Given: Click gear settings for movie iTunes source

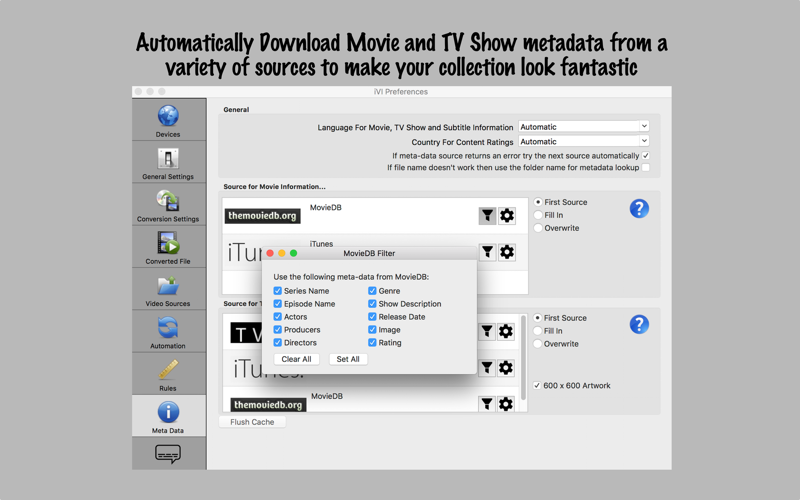Looking at the screenshot, I should (x=507, y=252).
